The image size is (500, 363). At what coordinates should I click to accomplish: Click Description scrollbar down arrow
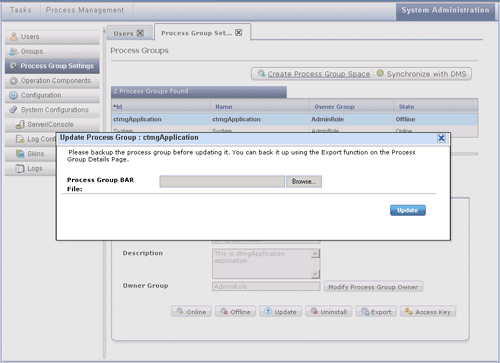(x=315, y=274)
